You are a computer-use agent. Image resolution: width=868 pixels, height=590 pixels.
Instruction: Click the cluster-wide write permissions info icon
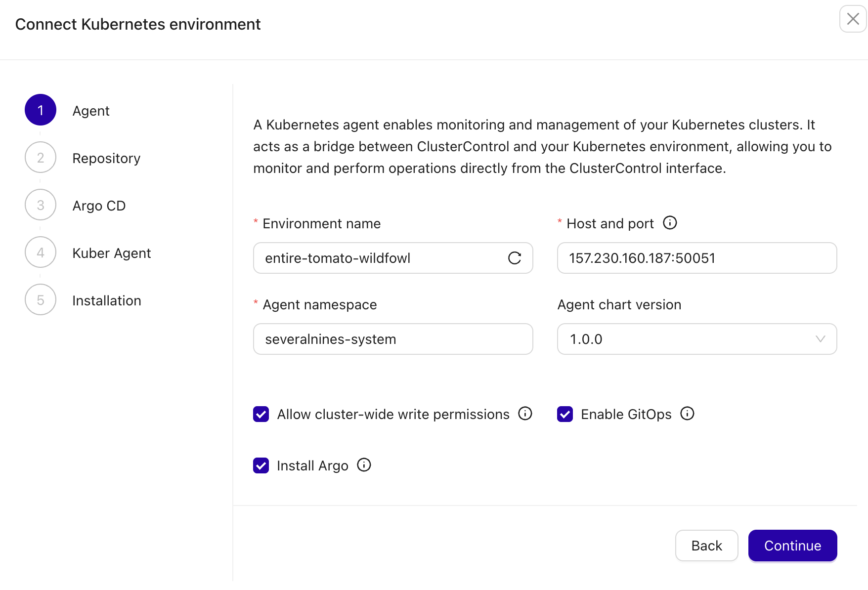[x=525, y=414]
